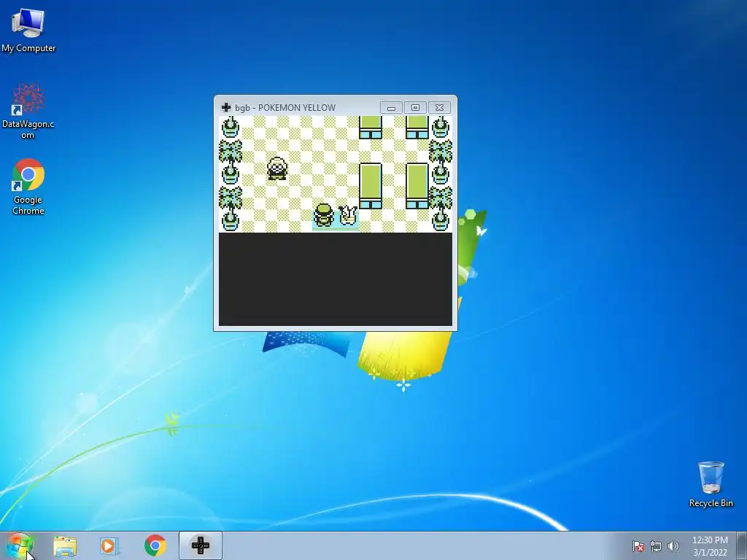Launch Windows Media Player from taskbar
The height and width of the screenshot is (560, 747).
click(x=109, y=545)
